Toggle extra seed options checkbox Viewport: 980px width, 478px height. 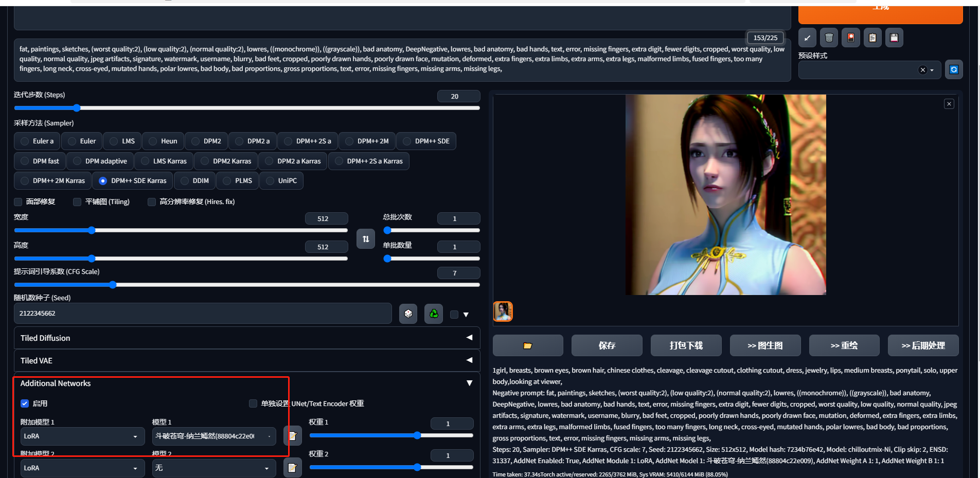pyautogui.click(x=454, y=315)
